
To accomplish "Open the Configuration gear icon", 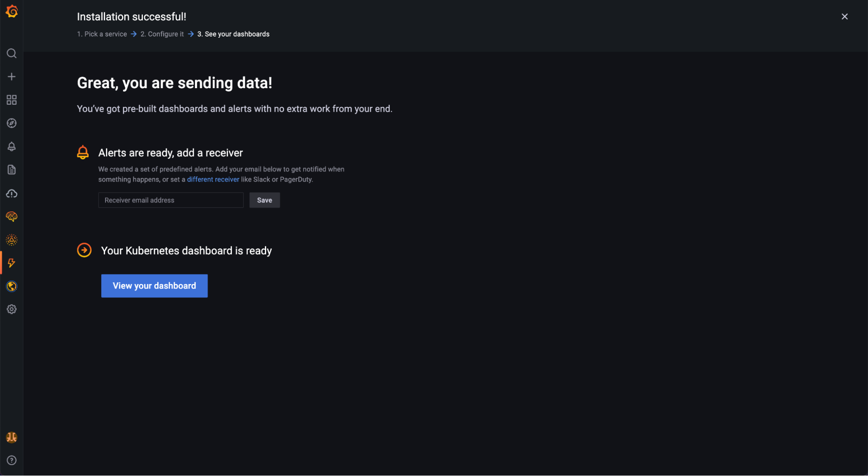I will click(12, 309).
